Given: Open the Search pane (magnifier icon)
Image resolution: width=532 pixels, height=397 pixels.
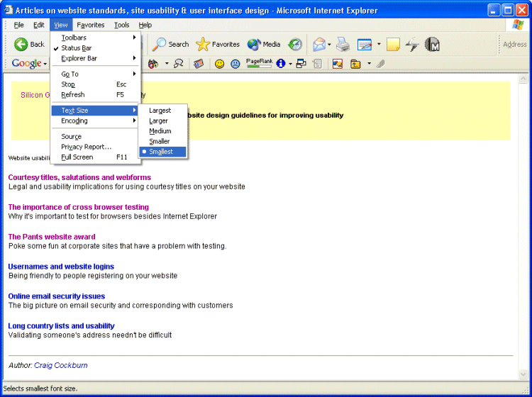Looking at the screenshot, I should click(x=158, y=45).
